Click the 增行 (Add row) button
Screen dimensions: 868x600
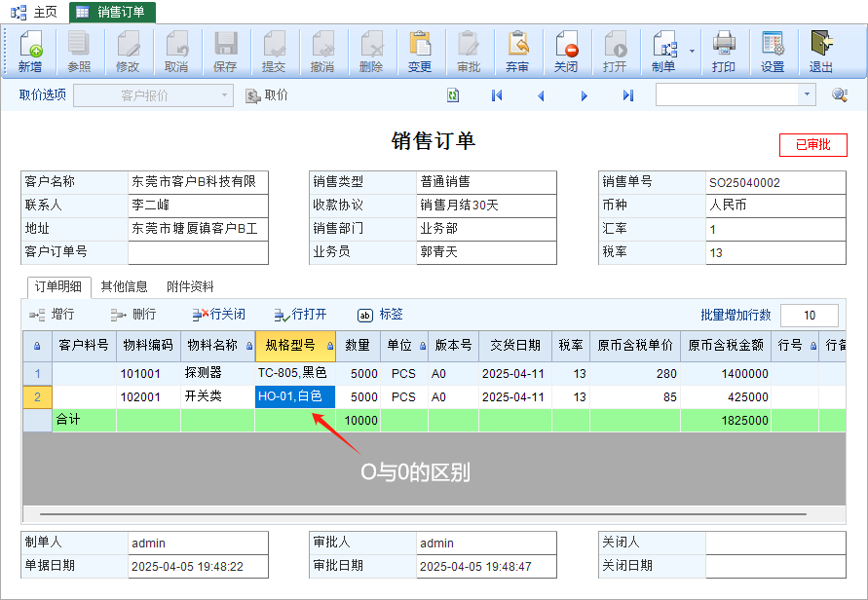(x=53, y=315)
